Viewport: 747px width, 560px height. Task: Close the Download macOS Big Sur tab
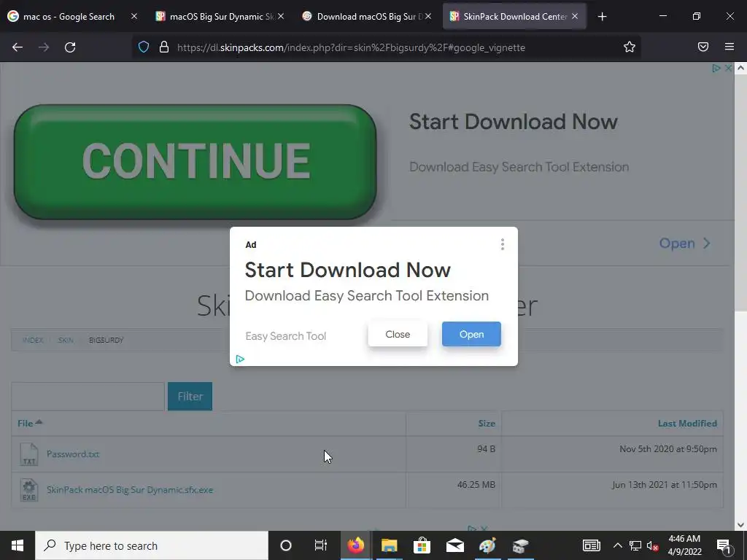428,16
